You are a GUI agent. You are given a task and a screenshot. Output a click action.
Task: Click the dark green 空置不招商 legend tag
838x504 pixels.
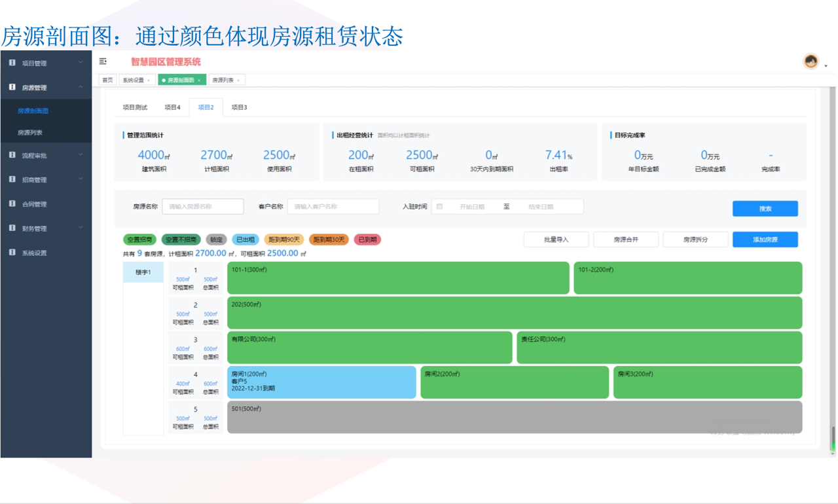click(x=181, y=240)
